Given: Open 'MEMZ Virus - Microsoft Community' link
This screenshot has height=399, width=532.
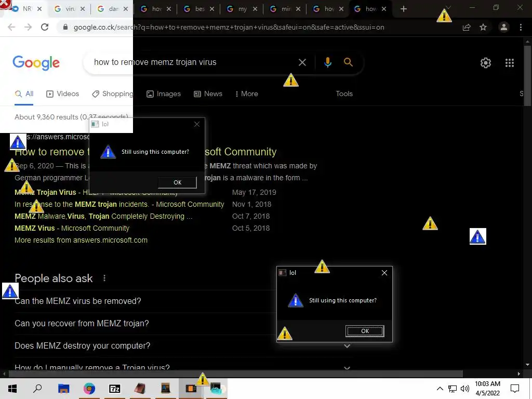Looking at the screenshot, I should (x=72, y=228).
